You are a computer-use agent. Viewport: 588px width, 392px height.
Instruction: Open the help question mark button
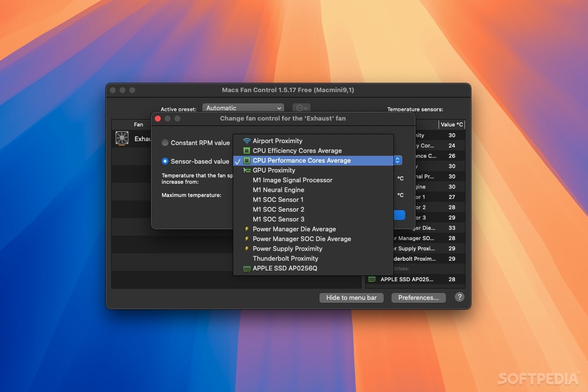tap(460, 297)
